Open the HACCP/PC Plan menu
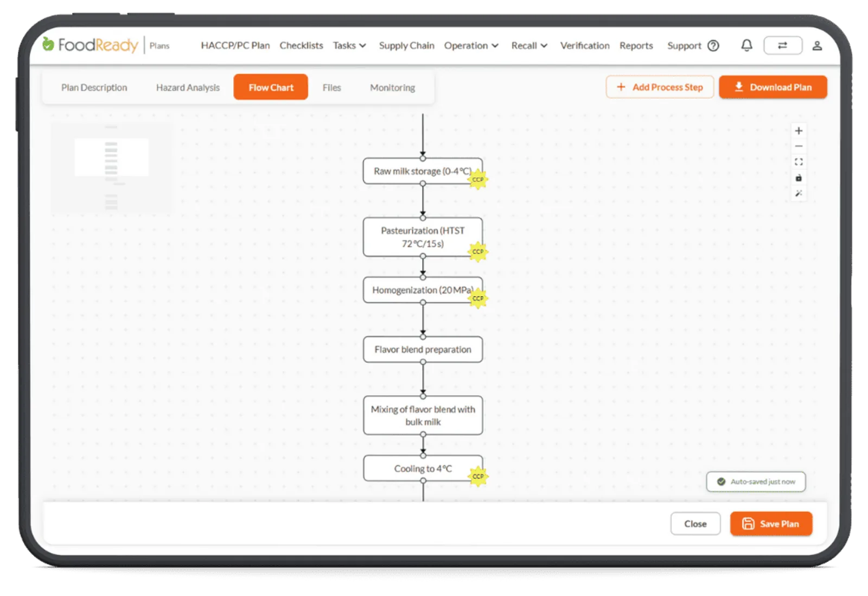The width and height of the screenshot is (868, 596). [x=235, y=46]
